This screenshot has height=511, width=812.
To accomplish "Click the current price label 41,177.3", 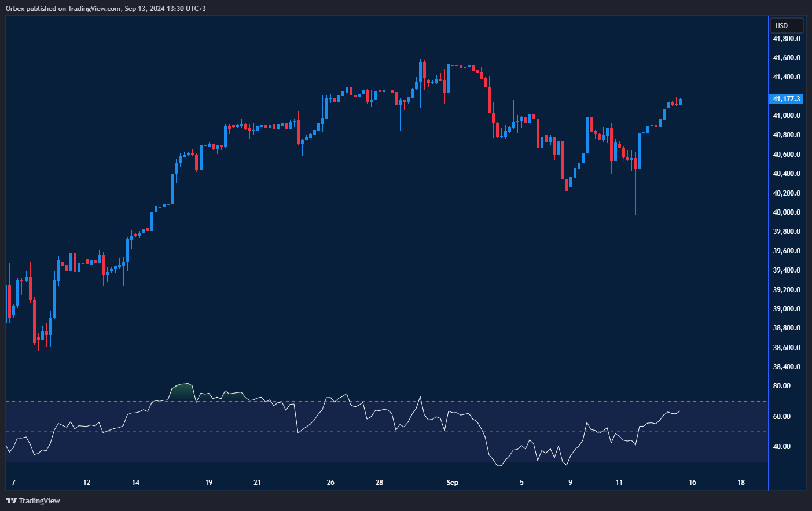I will tap(786, 99).
